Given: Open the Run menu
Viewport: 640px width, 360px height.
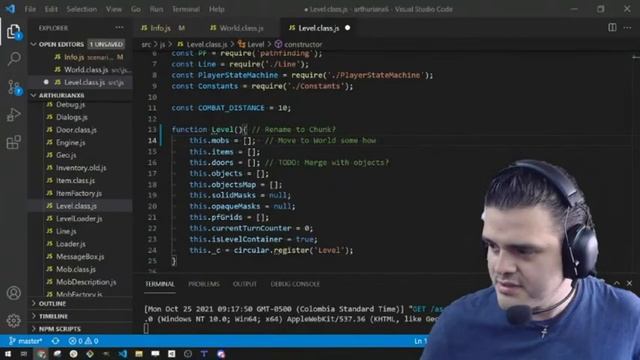Looking at the screenshot, I should [x=156, y=9].
